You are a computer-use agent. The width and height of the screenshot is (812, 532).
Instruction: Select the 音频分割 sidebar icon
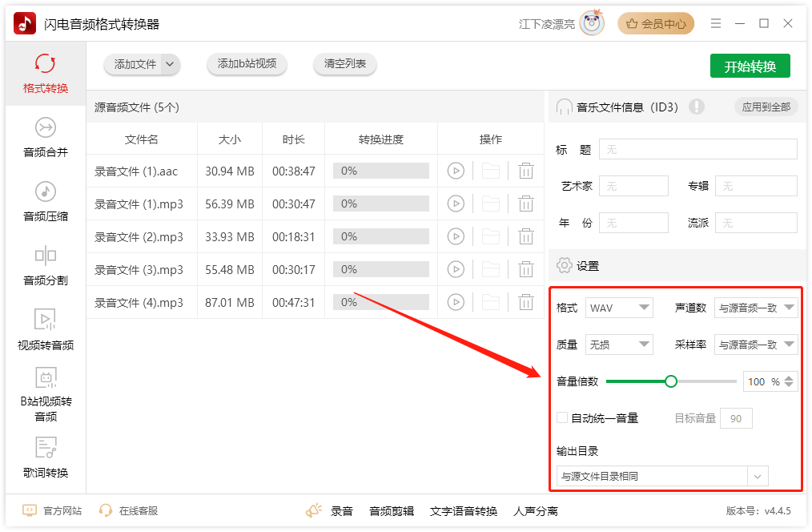coord(46,264)
